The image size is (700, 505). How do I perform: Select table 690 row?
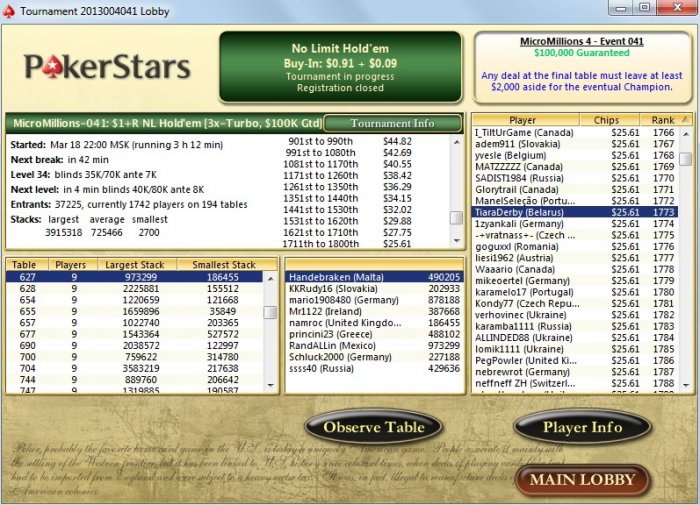click(x=134, y=345)
